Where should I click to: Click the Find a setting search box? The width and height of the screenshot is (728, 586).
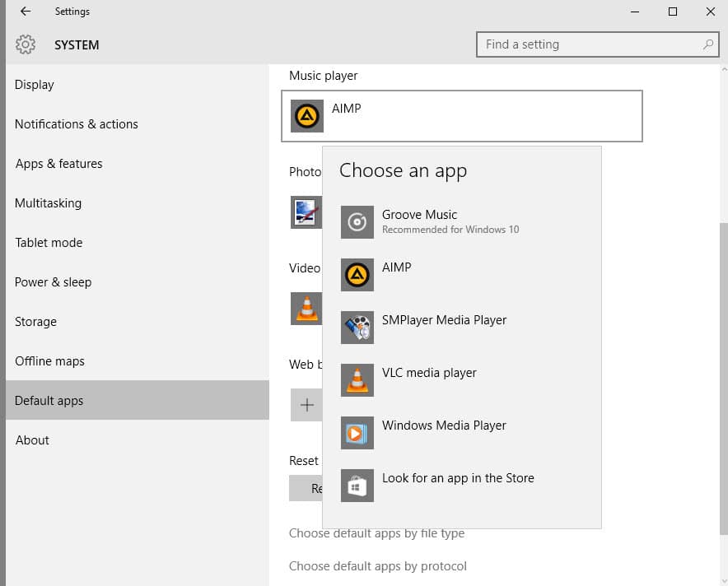point(598,44)
